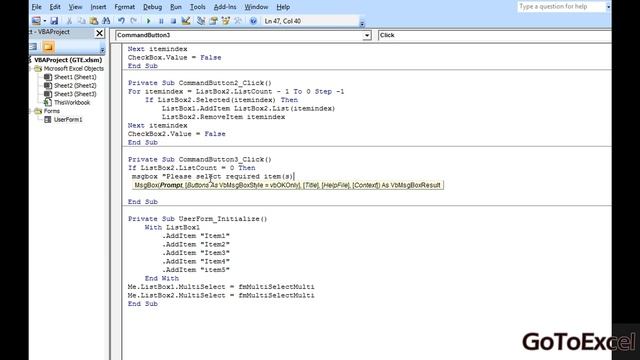Open the CommandButton3 object dropdown arrow
The image size is (640, 360).
pos(367,36)
